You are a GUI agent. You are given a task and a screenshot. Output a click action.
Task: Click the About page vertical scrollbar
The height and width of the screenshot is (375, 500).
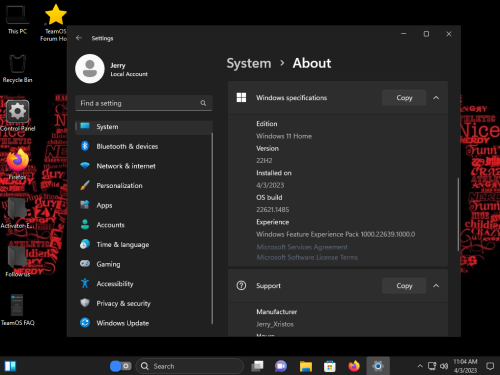tap(458, 214)
